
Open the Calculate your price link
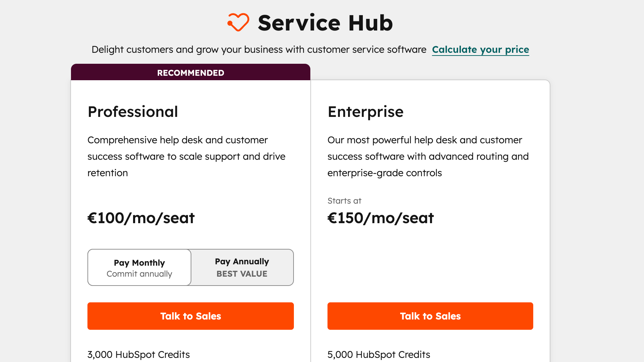(x=480, y=49)
